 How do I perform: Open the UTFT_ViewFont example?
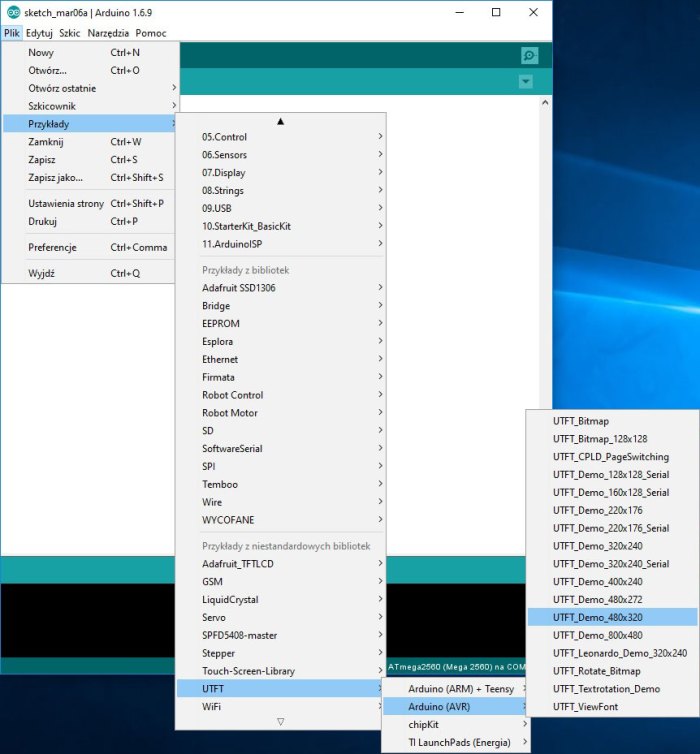[612, 706]
